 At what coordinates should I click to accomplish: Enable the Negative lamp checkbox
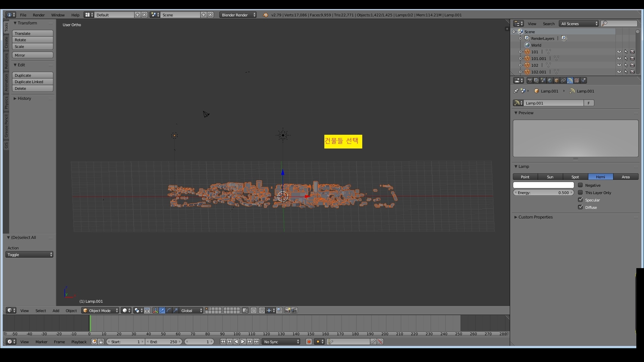[x=580, y=185]
